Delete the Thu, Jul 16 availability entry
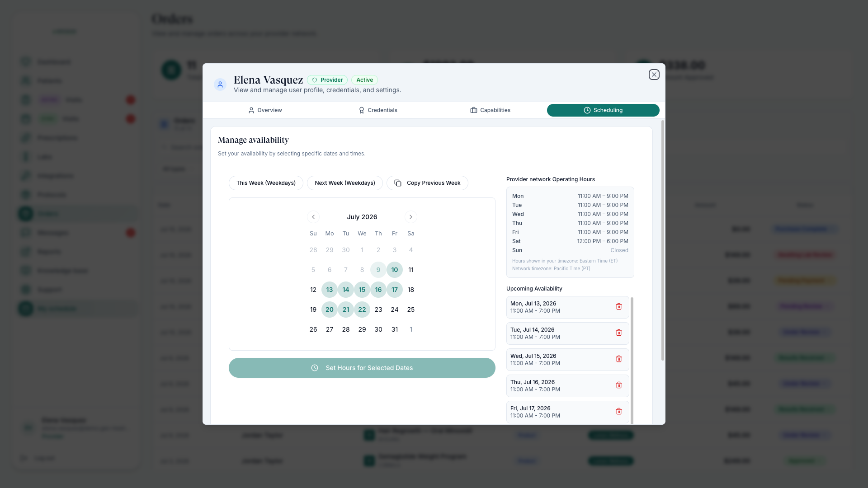 click(619, 385)
